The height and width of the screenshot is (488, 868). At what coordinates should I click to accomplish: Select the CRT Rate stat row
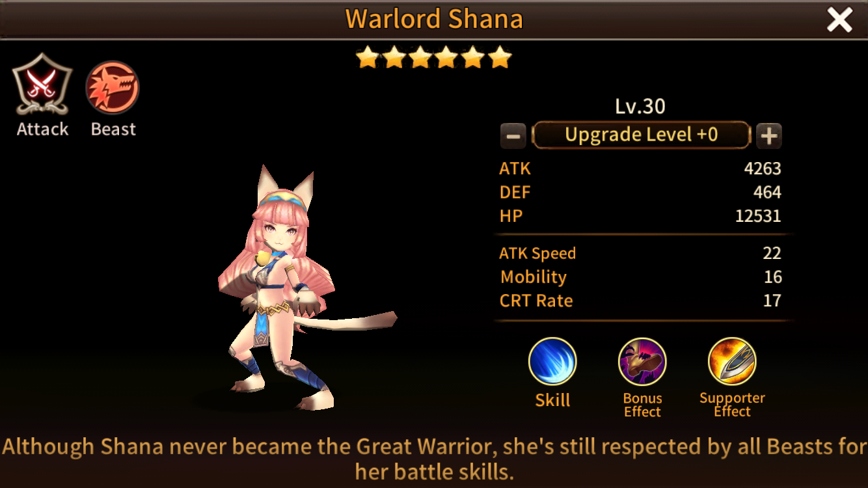[x=640, y=301]
